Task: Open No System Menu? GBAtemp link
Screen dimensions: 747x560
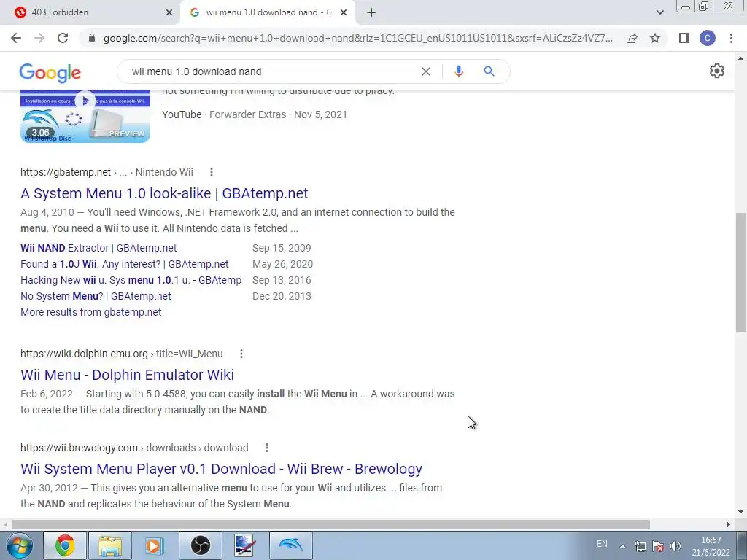Action: pos(96,296)
